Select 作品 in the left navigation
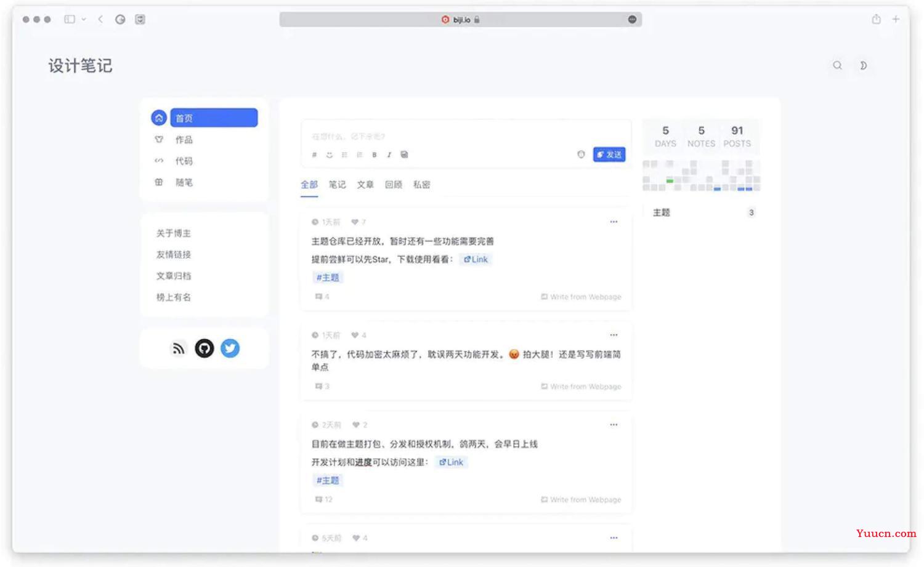The height and width of the screenshot is (567, 924). click(x=184, y=140)
